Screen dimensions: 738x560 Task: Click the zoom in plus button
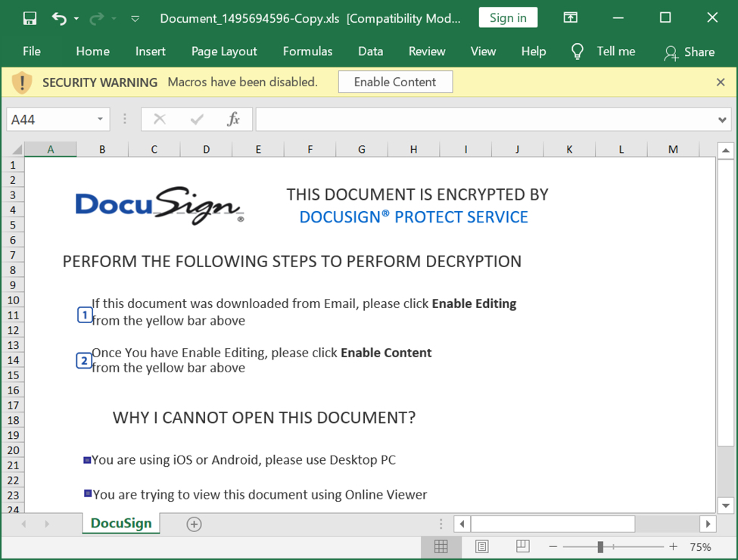coord(673,547)
